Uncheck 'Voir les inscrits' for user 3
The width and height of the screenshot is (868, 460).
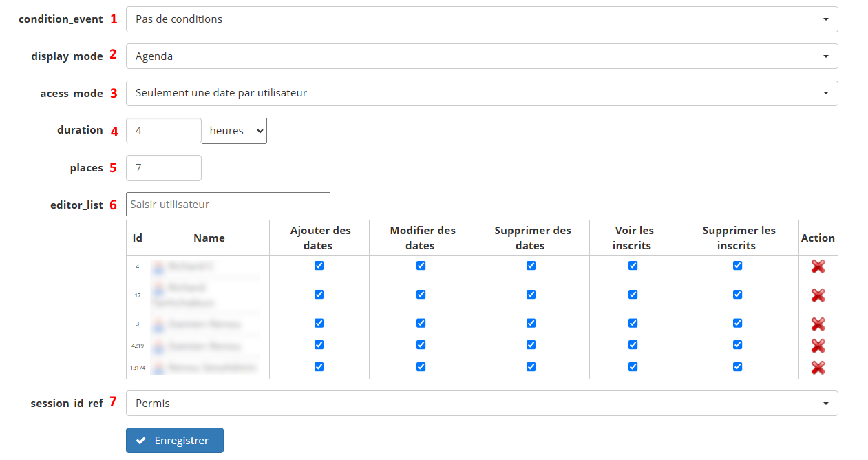click(633, 323)
